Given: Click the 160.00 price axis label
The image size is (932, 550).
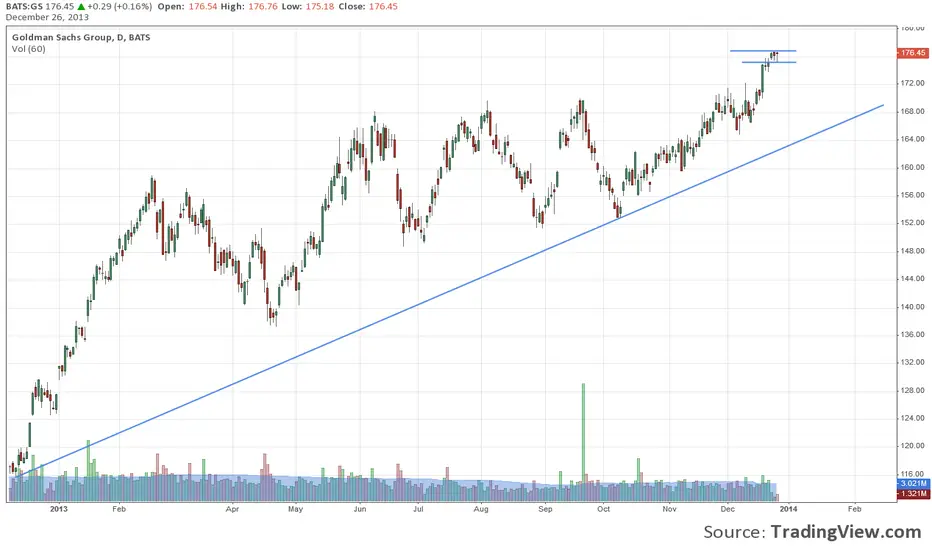Looking at the screenshot, I should point(912,167).
